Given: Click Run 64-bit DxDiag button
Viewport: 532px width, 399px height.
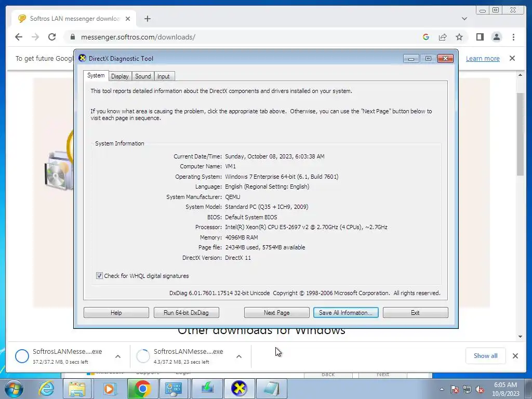Looking at the screenshot, I should point(187,312).
